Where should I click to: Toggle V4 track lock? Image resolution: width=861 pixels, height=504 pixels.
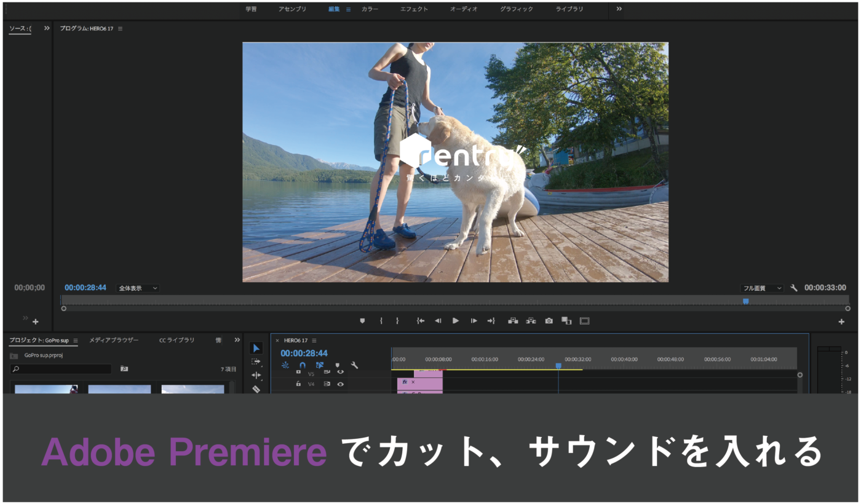coord(298,384)
